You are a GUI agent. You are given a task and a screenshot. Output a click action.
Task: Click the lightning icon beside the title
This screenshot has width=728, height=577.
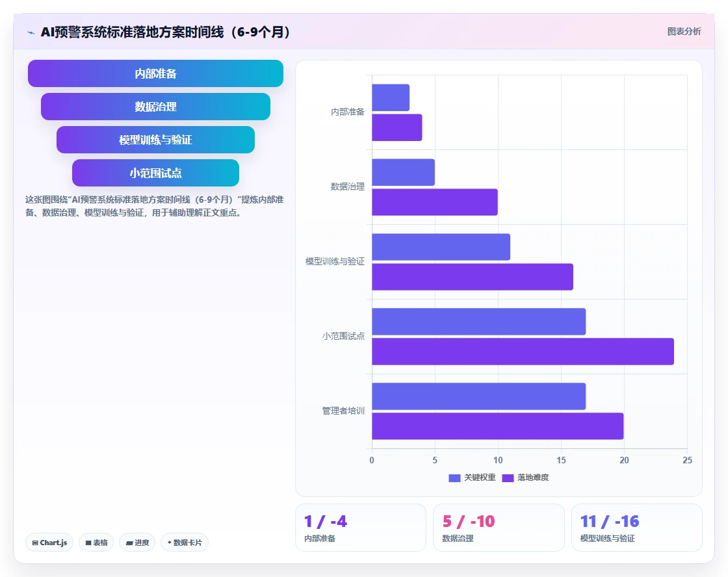click(x=31, y=32)
